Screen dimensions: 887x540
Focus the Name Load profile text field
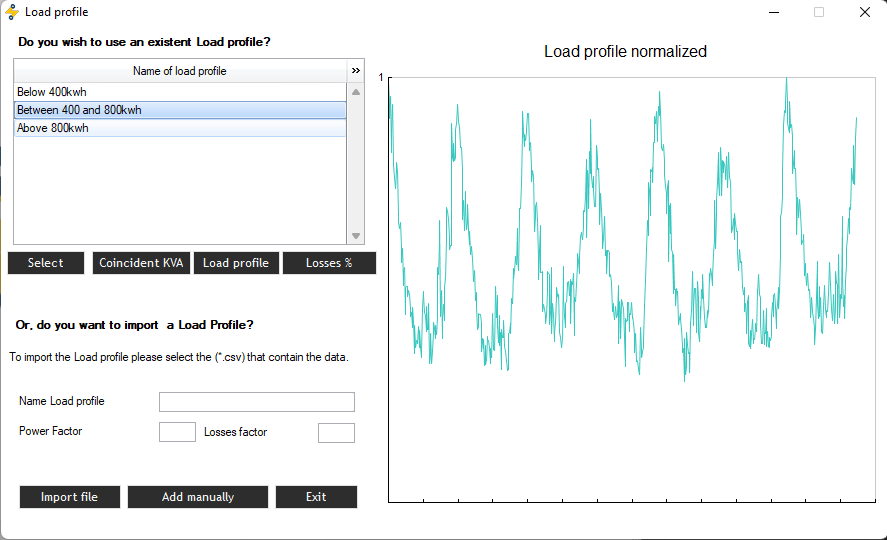256,402
